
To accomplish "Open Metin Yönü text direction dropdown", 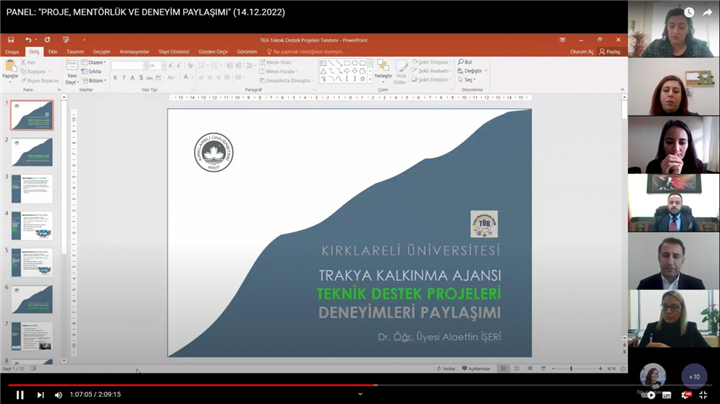I will coord(278,62).
